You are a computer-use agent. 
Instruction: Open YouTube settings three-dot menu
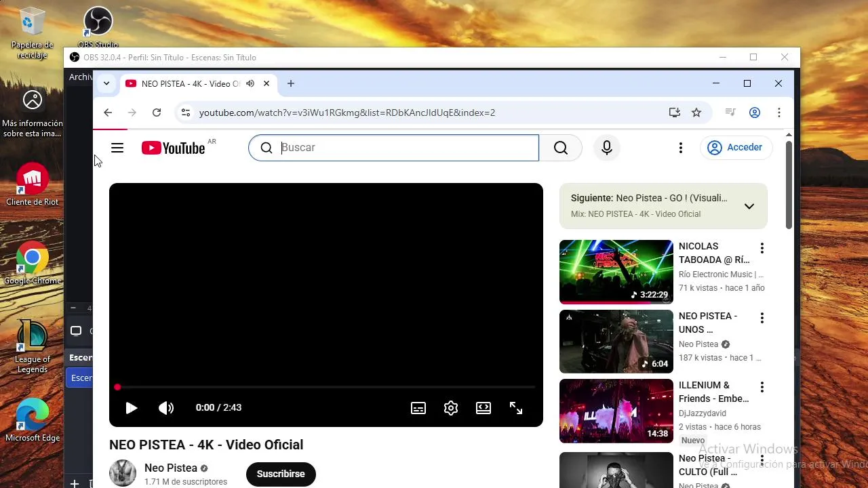click(680, 148)
